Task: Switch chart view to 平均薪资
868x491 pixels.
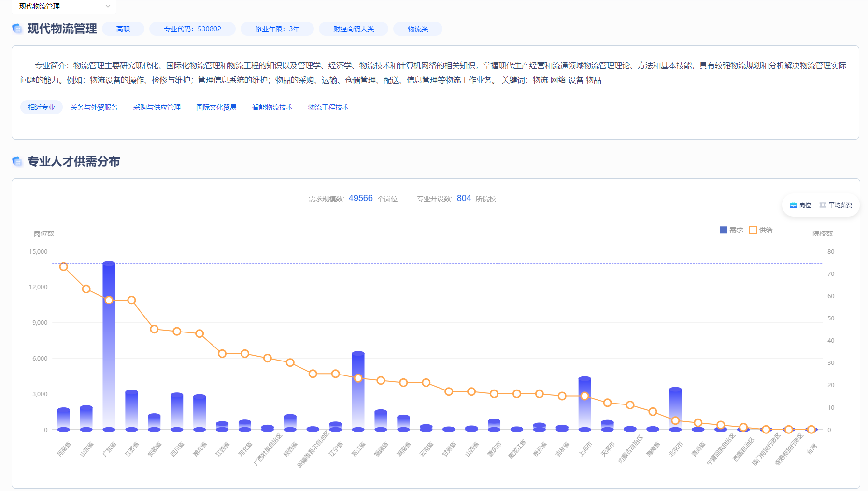Action: pos(836,205)
